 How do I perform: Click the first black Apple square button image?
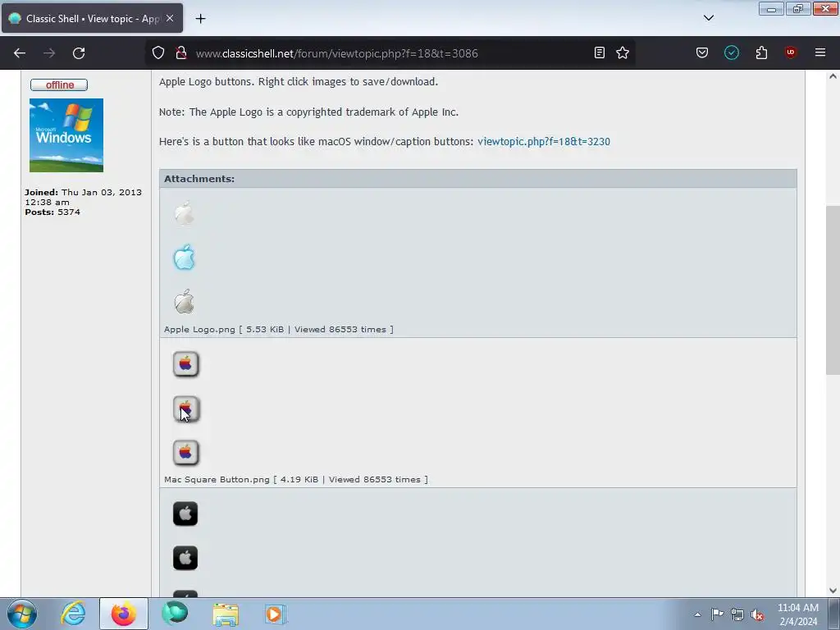click(185, 514)
